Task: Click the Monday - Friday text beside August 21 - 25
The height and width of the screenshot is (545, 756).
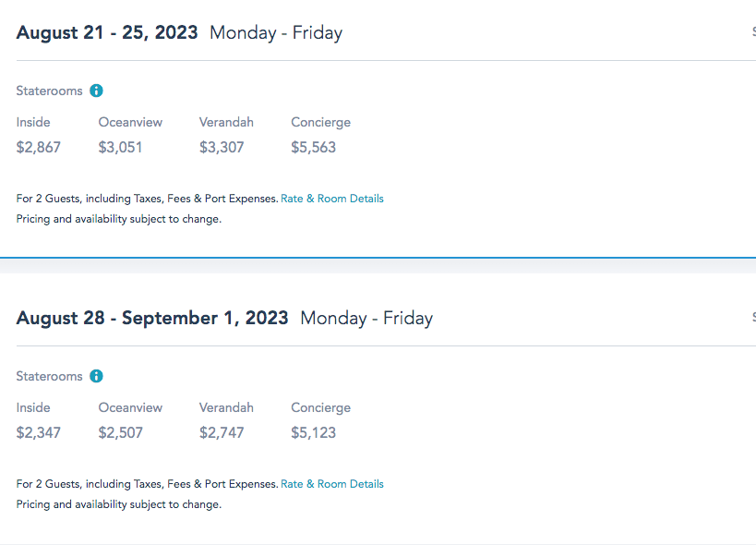Action: 276,33
